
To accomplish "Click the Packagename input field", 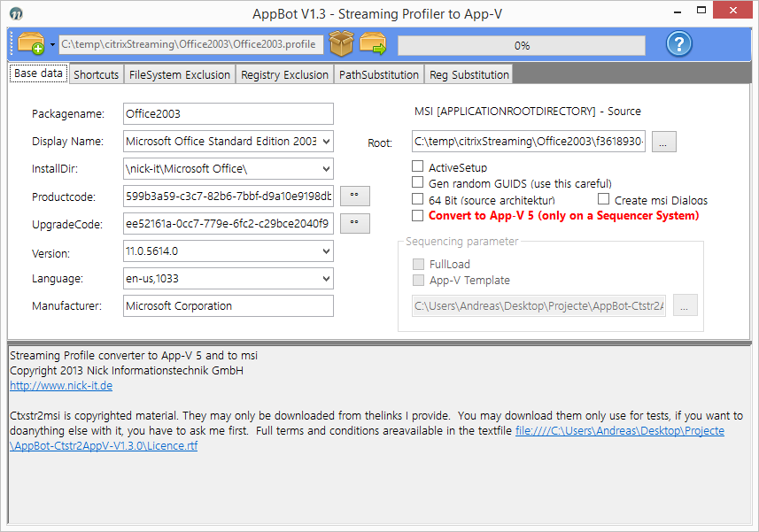I will pos(228,113).
